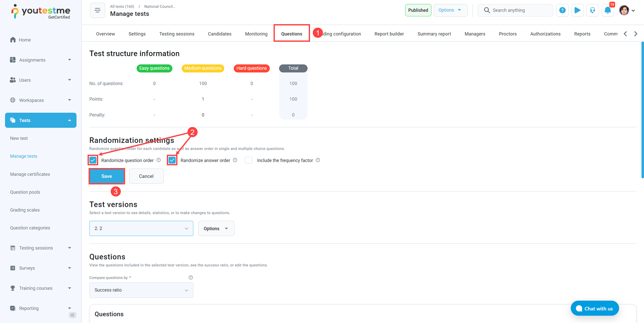The image size is (644, 323).
Task: Open the headset support icon
Action: point(592,10)
